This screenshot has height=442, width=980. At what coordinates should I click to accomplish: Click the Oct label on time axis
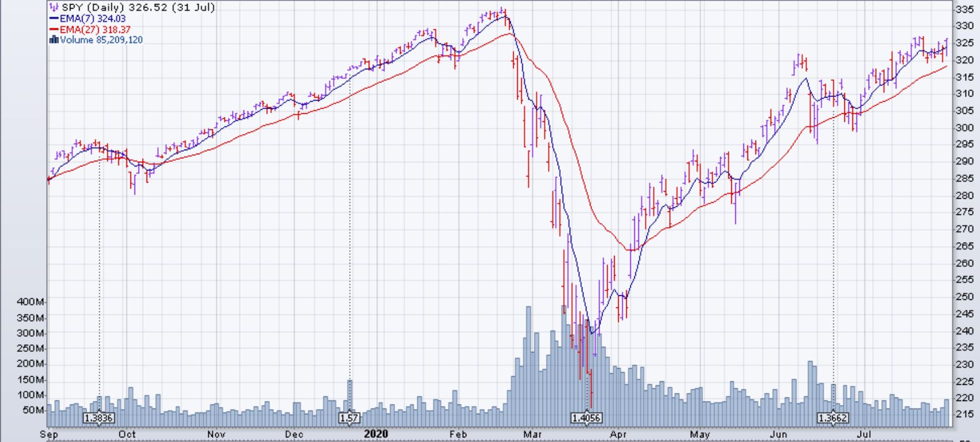click(127, 434)
